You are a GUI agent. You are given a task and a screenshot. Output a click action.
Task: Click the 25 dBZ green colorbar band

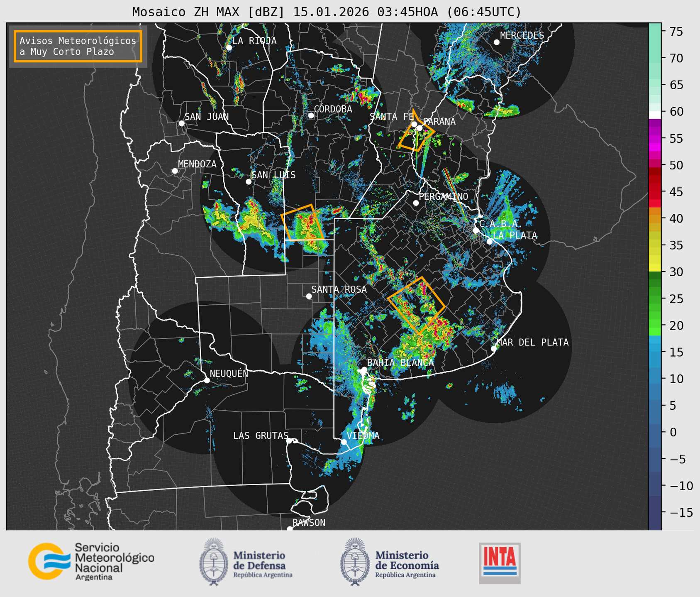pos(655,299)
